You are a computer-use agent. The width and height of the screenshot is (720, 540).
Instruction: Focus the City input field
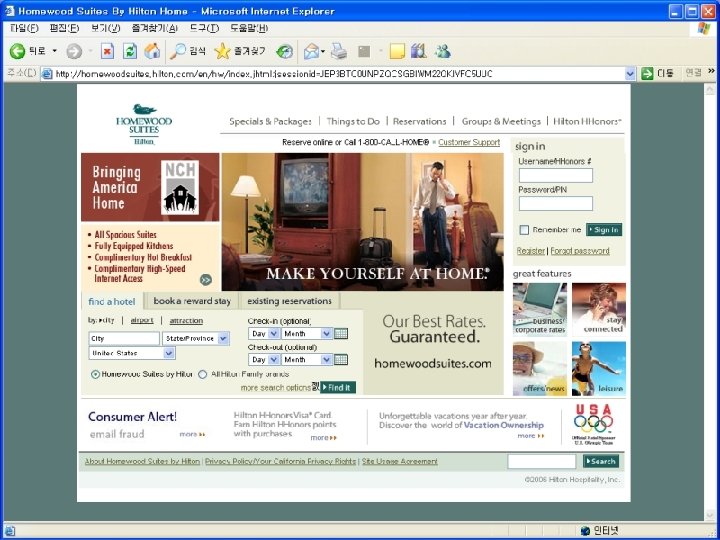124,338
